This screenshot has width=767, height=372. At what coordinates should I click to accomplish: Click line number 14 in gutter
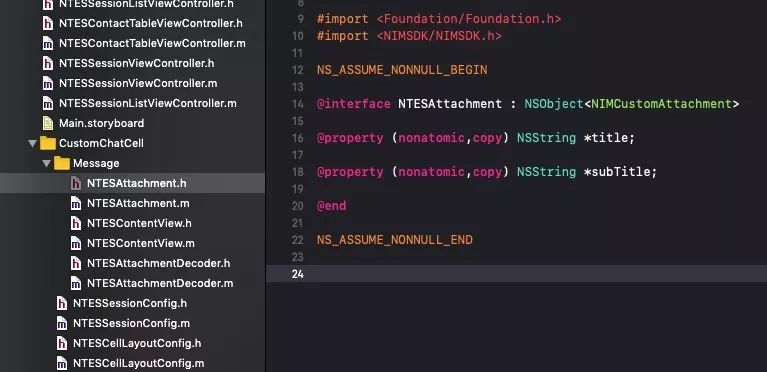coord(297,104)
